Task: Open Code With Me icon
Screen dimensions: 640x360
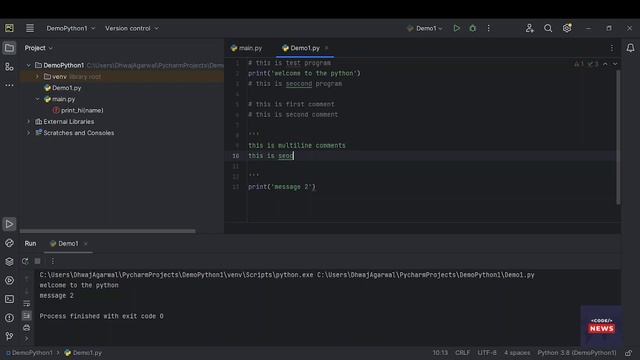Action: click(529, 28)
